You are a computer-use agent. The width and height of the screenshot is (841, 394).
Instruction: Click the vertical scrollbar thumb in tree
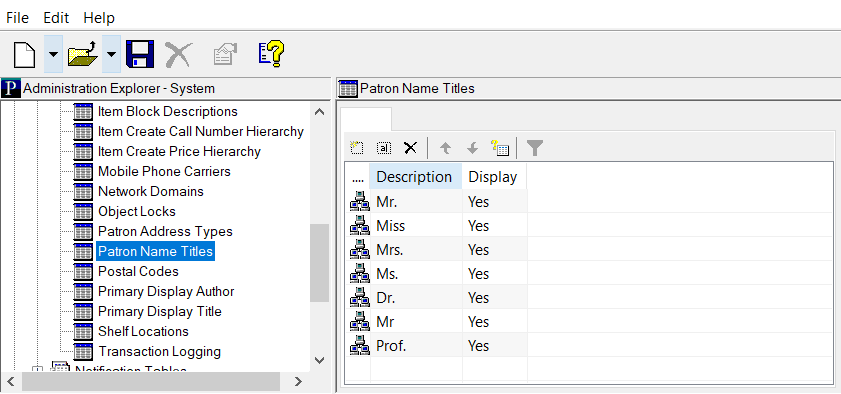319,263
